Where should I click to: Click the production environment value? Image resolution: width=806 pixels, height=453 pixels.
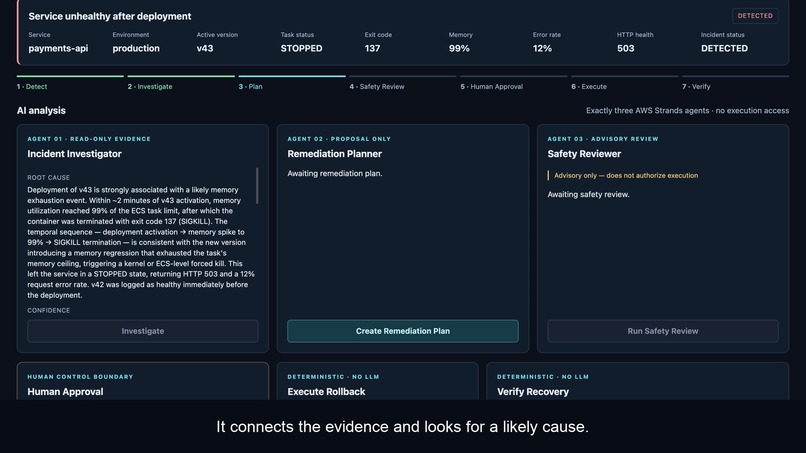pos(136,48)
